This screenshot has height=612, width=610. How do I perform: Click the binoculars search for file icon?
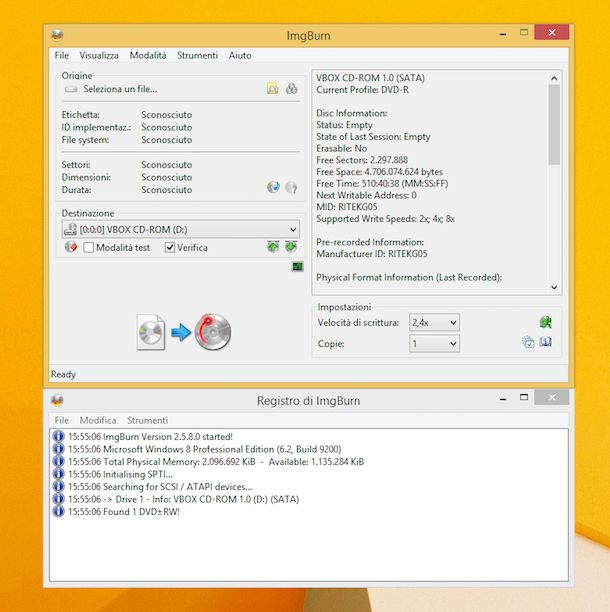click(x=291, y=89)
